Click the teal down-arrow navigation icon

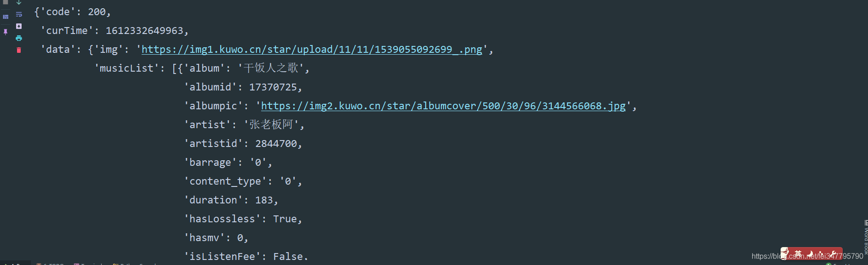(19, 3)
